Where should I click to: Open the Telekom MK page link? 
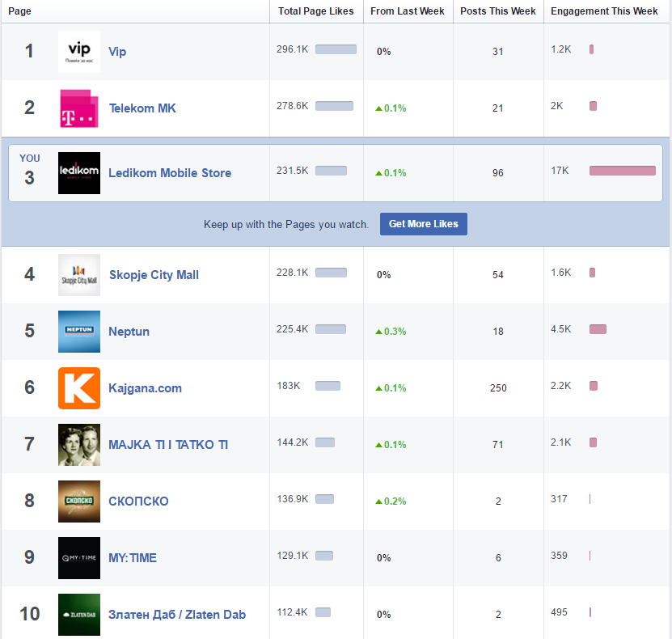(142, 108)
